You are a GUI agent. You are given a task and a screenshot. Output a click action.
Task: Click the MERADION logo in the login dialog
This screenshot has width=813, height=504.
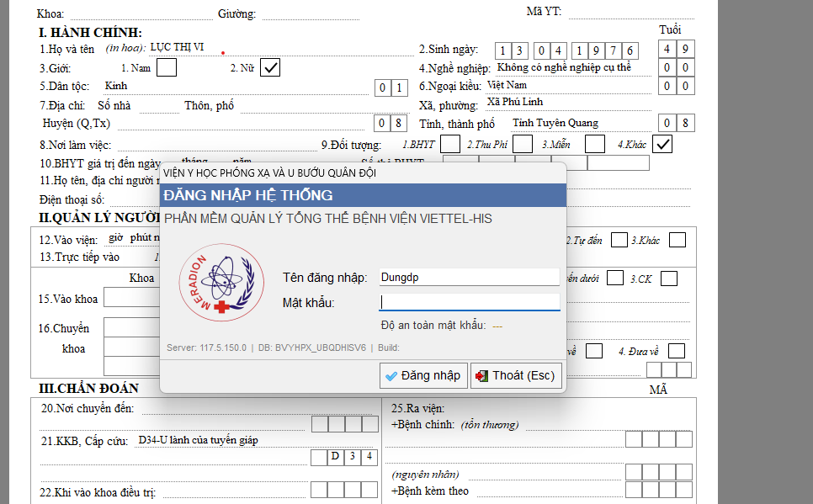pos(210,285)
